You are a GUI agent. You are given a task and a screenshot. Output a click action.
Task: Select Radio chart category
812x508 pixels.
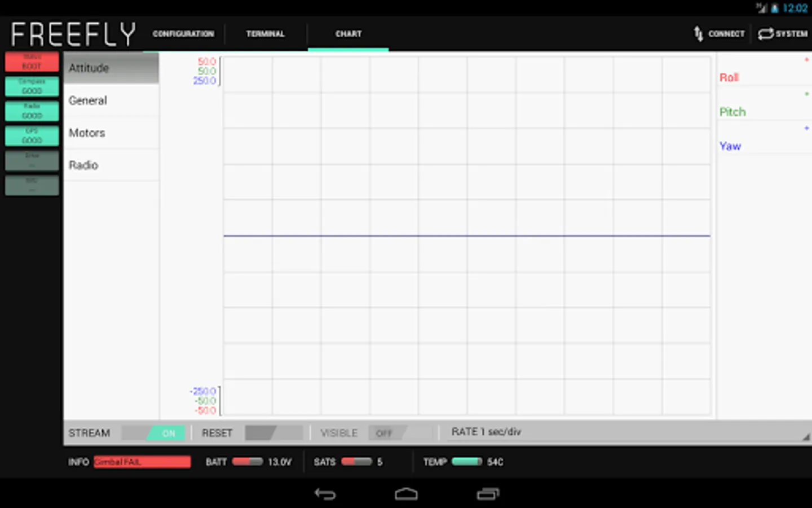(111, 165)
